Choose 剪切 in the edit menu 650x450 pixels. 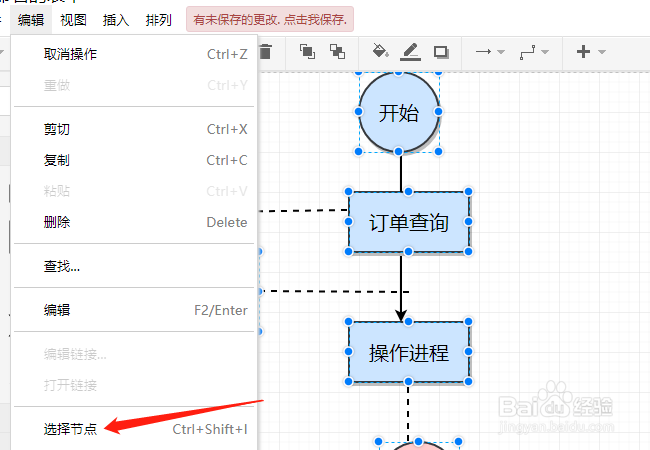point(134,129)
